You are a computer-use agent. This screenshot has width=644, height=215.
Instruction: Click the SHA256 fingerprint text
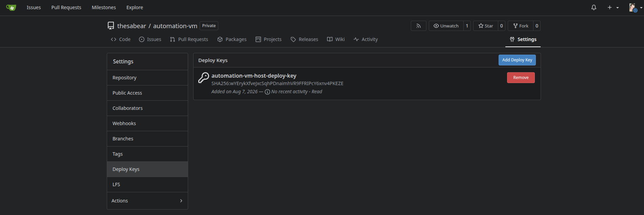coord(277,83)
